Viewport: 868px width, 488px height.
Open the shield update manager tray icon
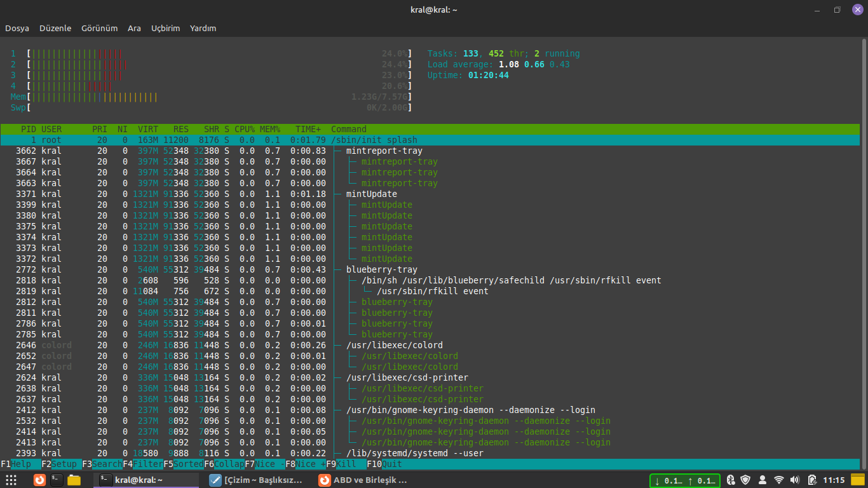coord(746,480)
